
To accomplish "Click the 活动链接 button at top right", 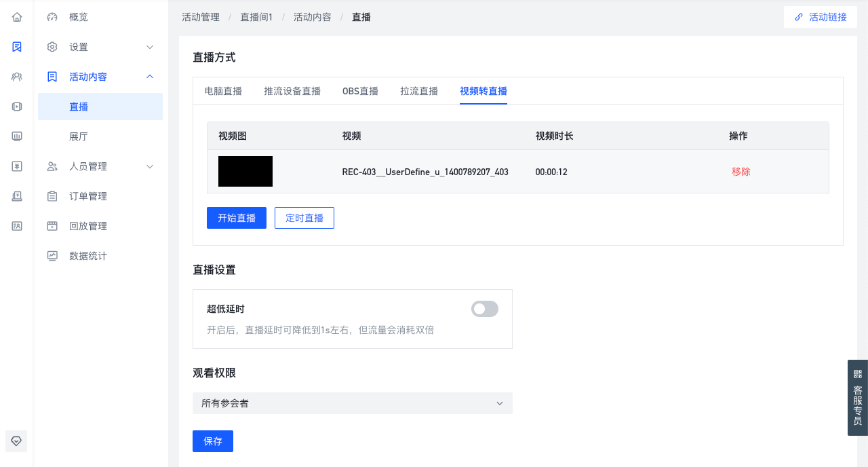I will (x=821, y=17).
